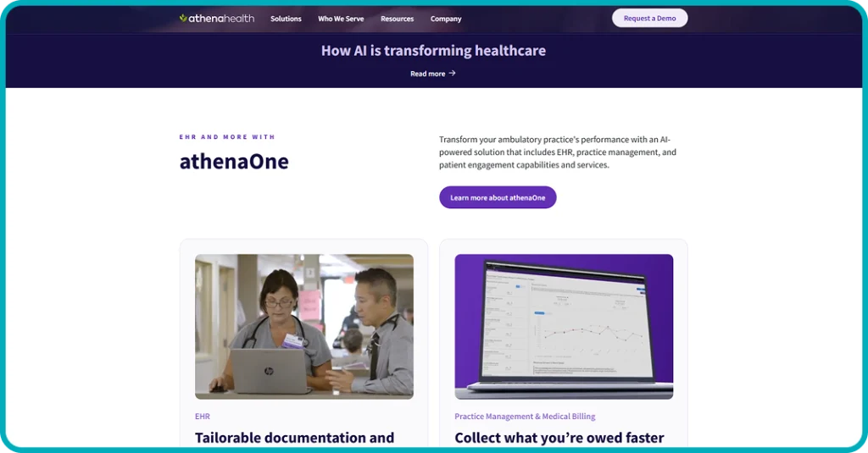Follow the Read more link
This screenshot has height=453, width=868.
pos(428,74)
